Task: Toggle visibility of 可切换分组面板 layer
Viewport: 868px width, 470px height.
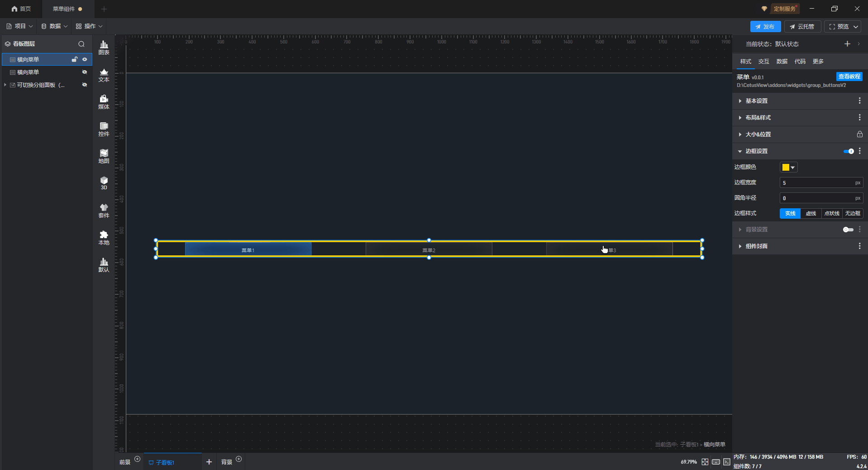Action: click(x=85, y=85)
